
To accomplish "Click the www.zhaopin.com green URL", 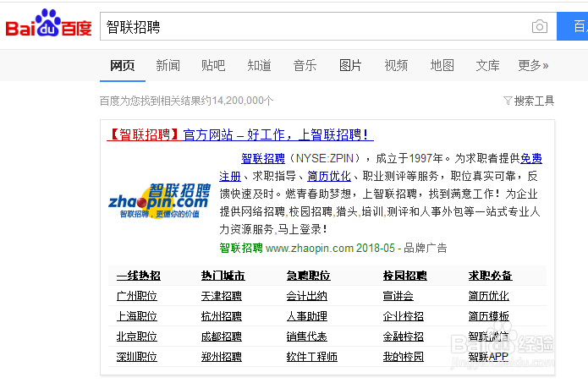I will (310, 248).
